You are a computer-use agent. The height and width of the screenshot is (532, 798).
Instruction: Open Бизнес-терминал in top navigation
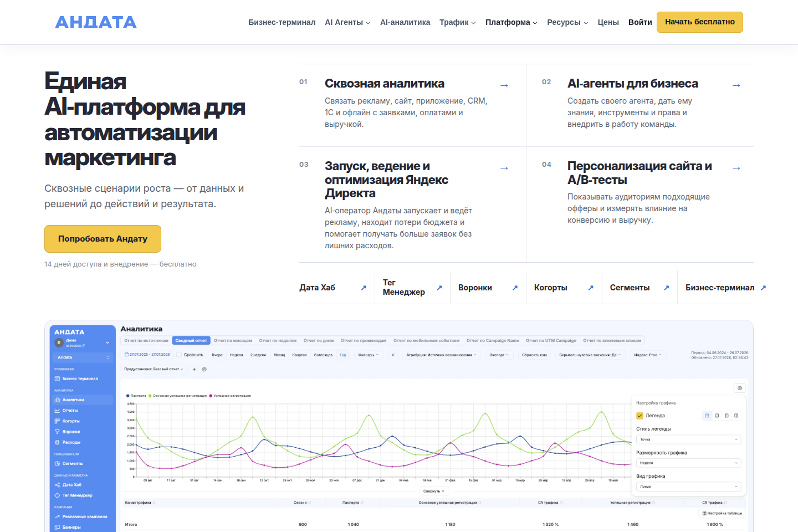coord(282,22)
